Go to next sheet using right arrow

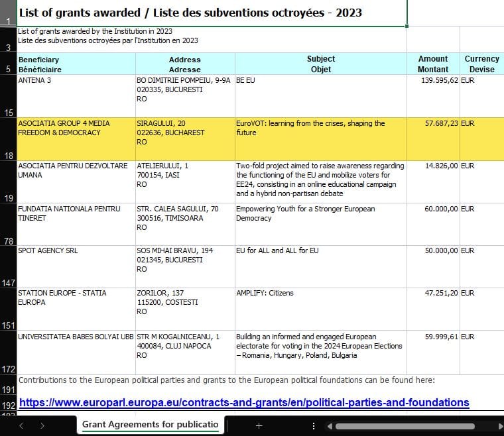(42, 425)
